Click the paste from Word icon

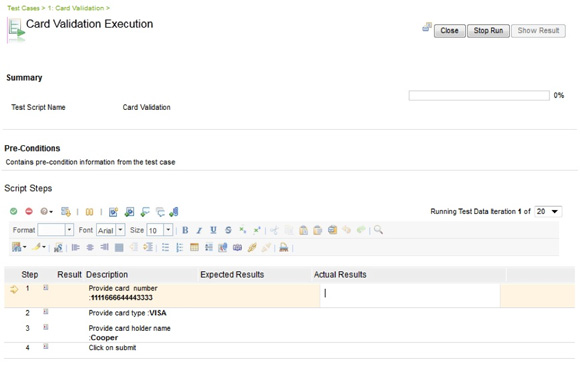coord(332,230)
